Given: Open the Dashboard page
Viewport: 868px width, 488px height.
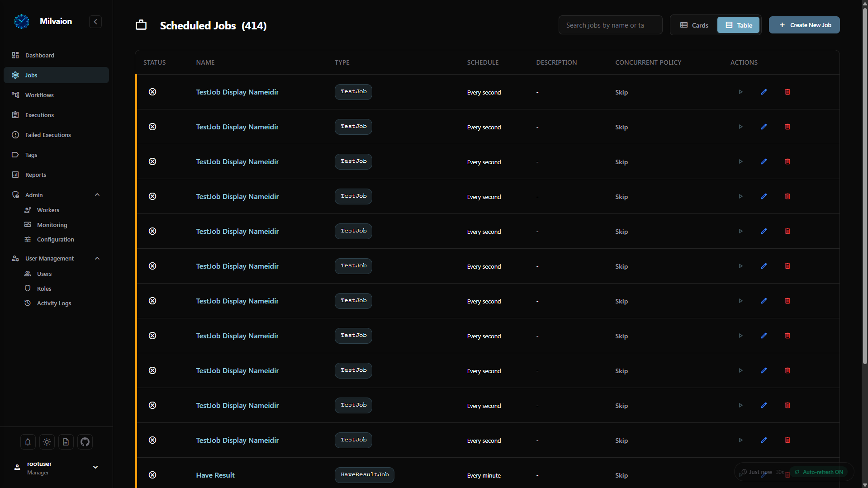Looking at the screenshot, I should [x=56, y=55].
